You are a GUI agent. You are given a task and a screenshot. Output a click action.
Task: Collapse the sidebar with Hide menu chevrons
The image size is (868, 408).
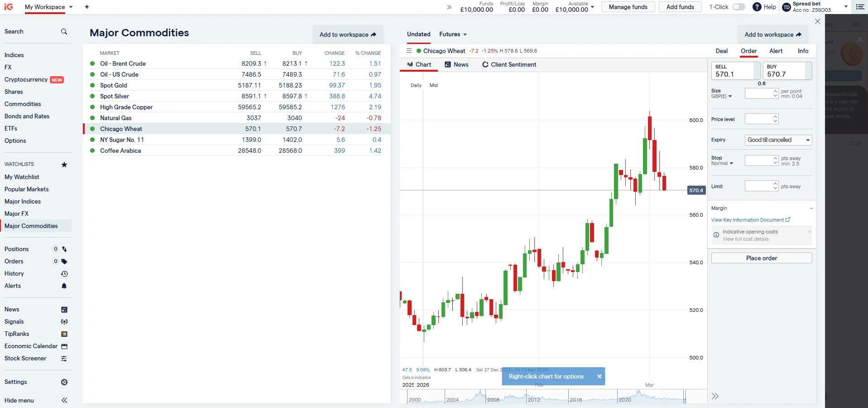pyautogui.click(x=64, y=400)
